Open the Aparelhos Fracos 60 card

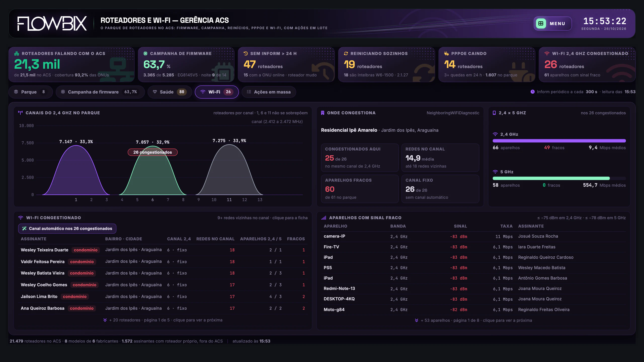coord(360,189)
